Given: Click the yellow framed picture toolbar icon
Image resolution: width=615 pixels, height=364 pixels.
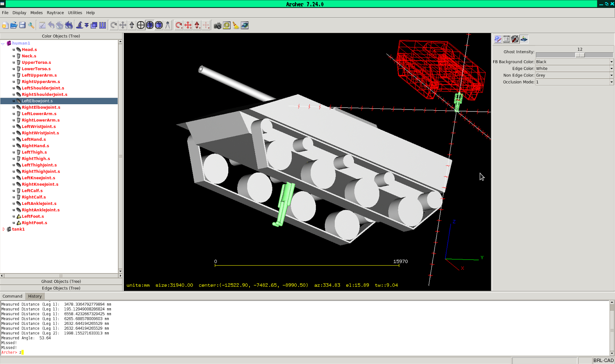Looking at the screenshot, I should click(227, 25).
